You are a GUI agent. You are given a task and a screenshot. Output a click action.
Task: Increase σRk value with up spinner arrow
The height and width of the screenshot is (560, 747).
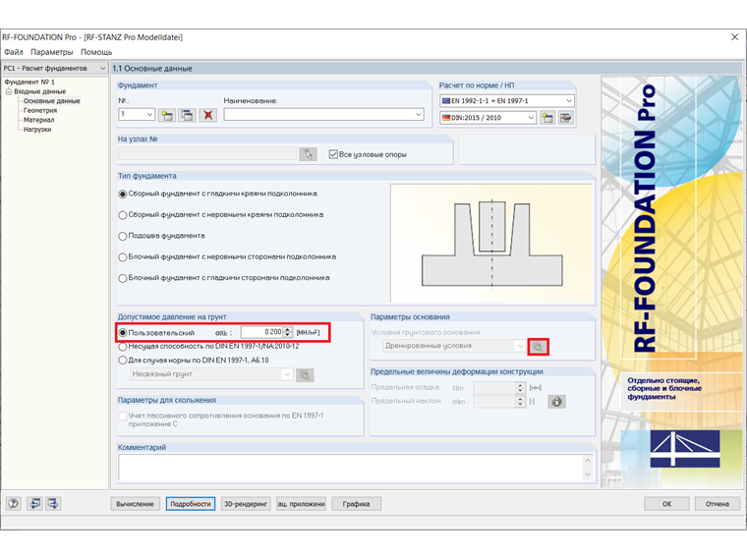click(x=287, y=329)
